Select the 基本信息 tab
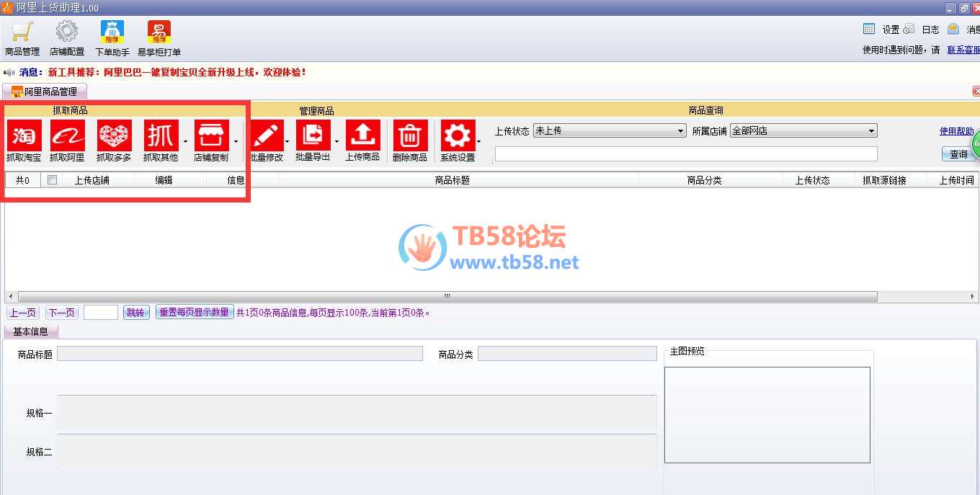Viewport: 980px width, 495px height. click(x=31, y=331)
